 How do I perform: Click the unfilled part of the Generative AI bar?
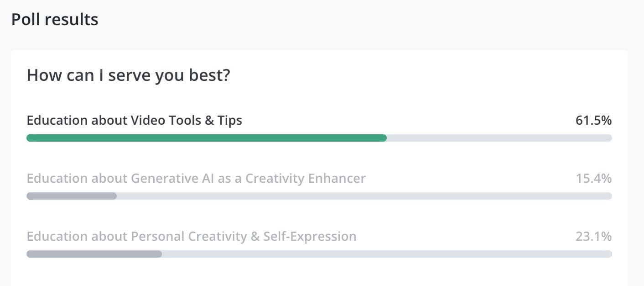coord(364,196)
